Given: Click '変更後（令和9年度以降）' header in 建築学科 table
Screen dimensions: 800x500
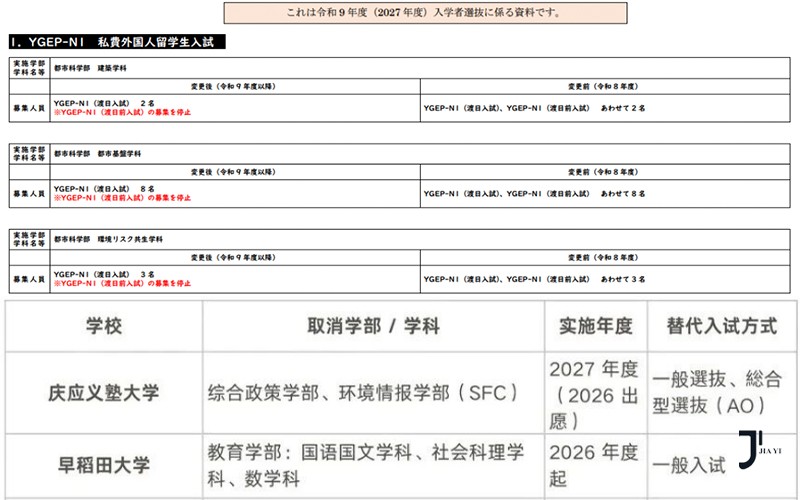Looking at the screenshot, I should pos(233,87).
